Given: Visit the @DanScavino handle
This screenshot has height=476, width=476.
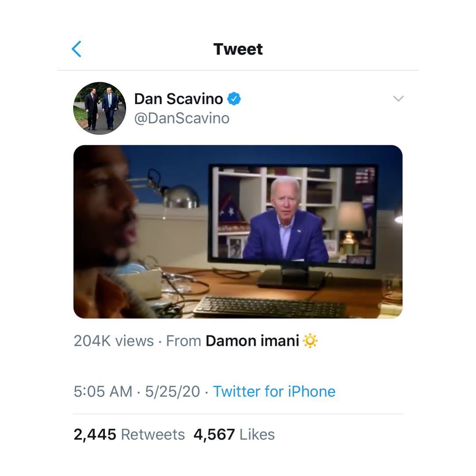Looking at the screenshot, I should (x=182, y=118).
